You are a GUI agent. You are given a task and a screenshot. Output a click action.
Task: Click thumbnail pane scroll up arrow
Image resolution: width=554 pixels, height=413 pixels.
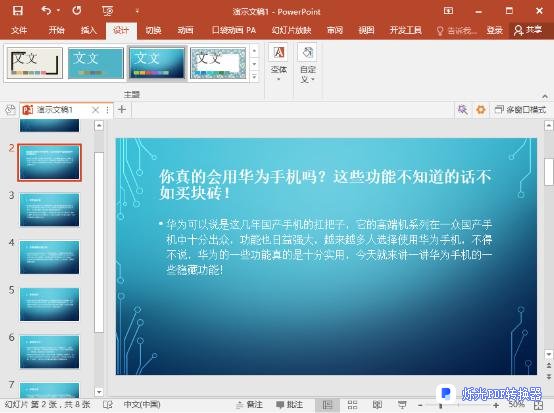click(x=99, y=125)
